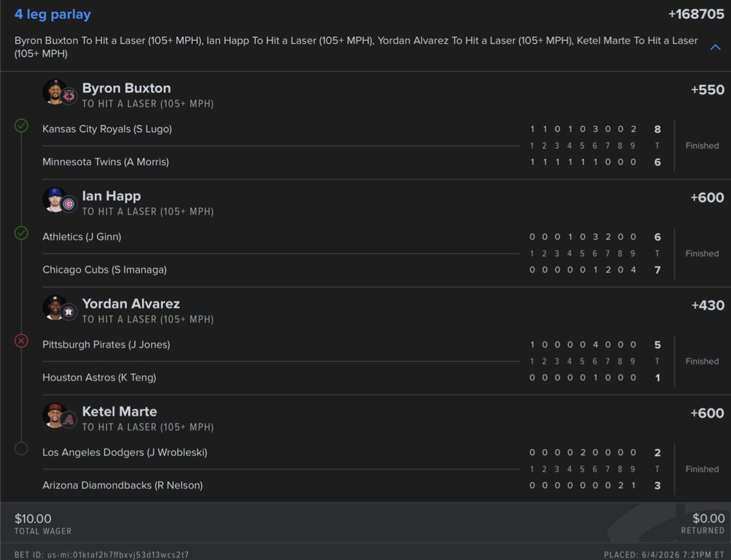Collapse the 4 leg parlay details chevron

click(715, 47)
